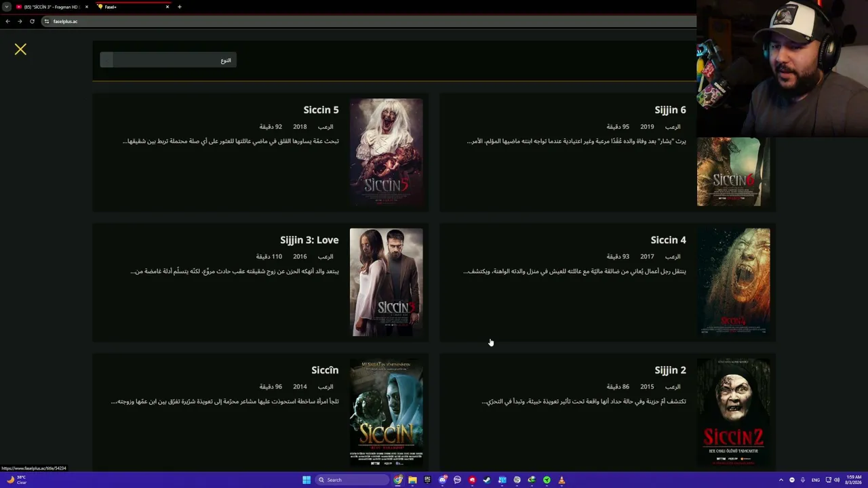
Task: Click the year 2014 on Siccîn
Action: (300, 387)
